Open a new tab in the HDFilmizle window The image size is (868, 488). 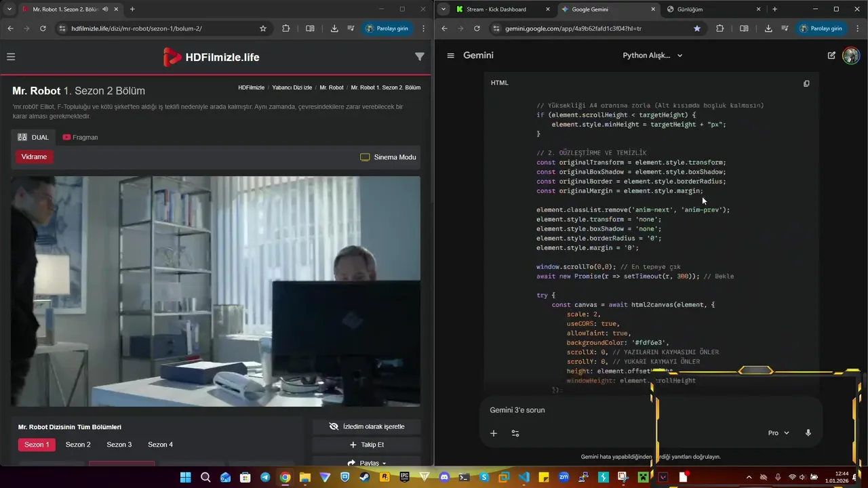point(132,9)
